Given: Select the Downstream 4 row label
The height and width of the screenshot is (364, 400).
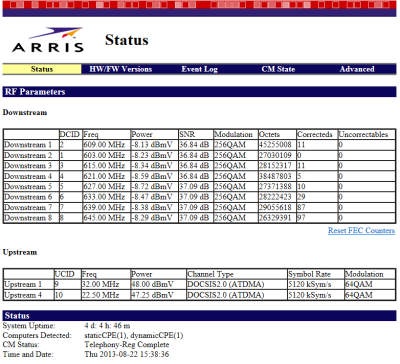Looking at the screenshot, I should click(28, 176).
